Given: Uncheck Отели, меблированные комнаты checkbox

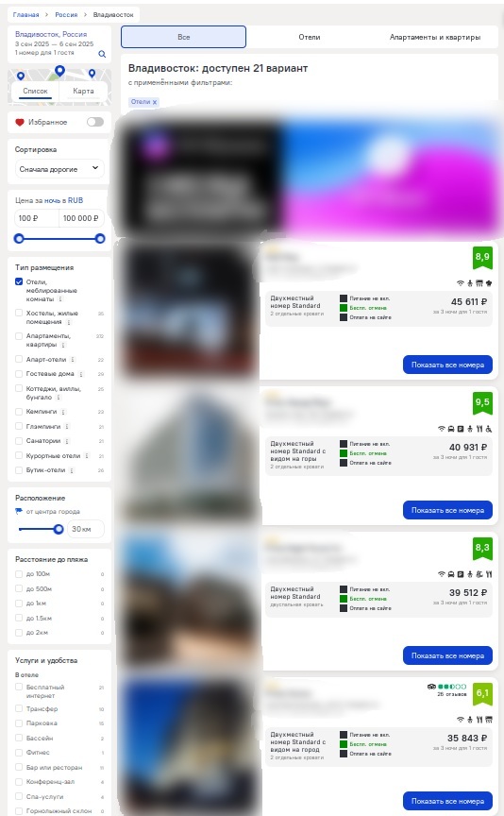Looking at the screenshot, I should click(19, 282).
